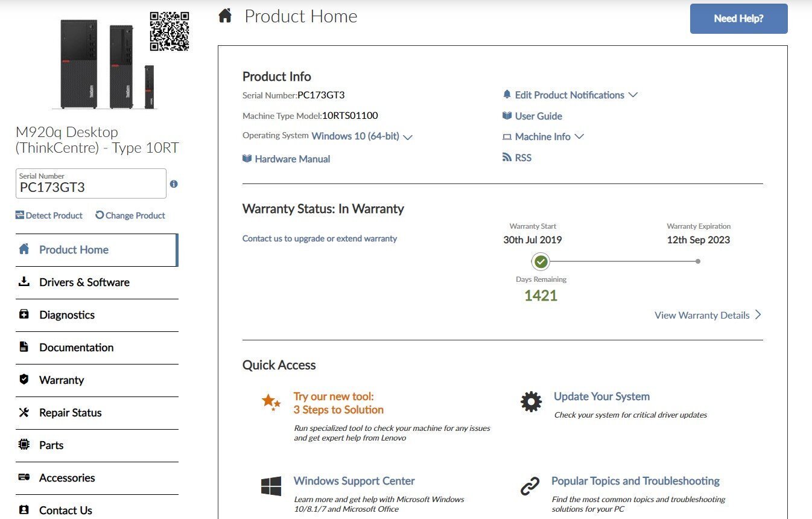Open Windows Support Center link
The height and width of the screenshot is (519, 812).
point(354,481)
